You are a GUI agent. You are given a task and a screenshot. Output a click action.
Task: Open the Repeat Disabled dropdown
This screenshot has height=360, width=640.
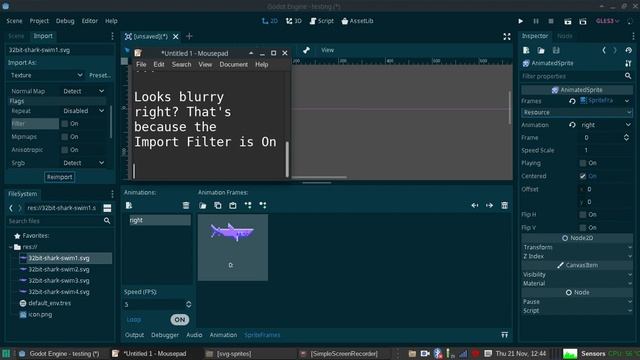[83, 111]
